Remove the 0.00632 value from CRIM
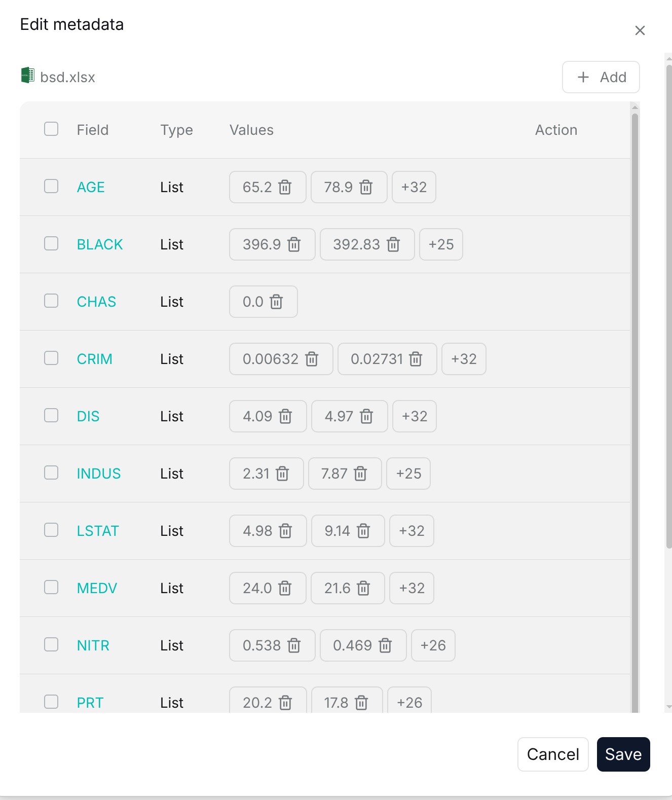This screenshot has height=800, width=672. pyautogui.click(x=312, y=359)
